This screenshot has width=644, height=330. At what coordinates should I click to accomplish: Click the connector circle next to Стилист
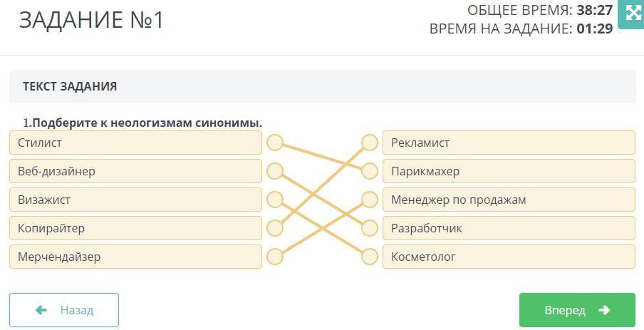(x=275, y=143)
